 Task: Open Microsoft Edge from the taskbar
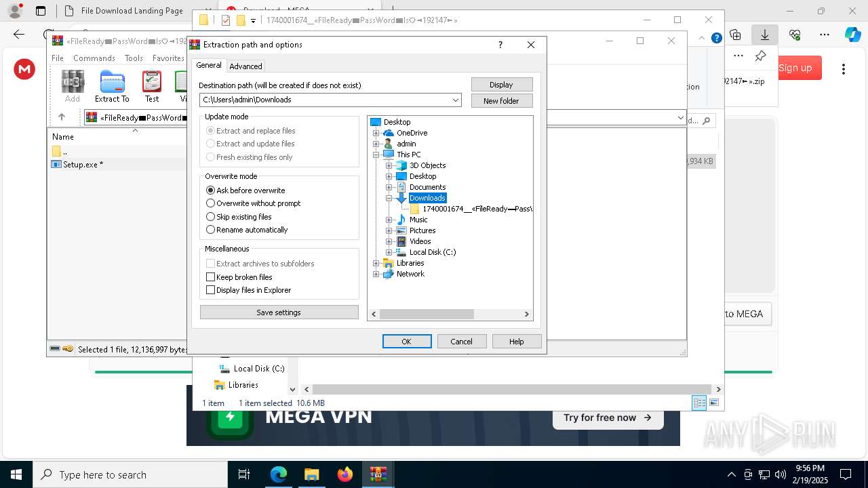(279, 474)
